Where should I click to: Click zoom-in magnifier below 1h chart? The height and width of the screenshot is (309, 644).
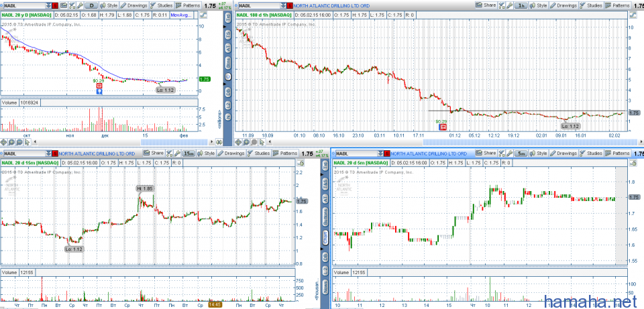coord(246,142)
